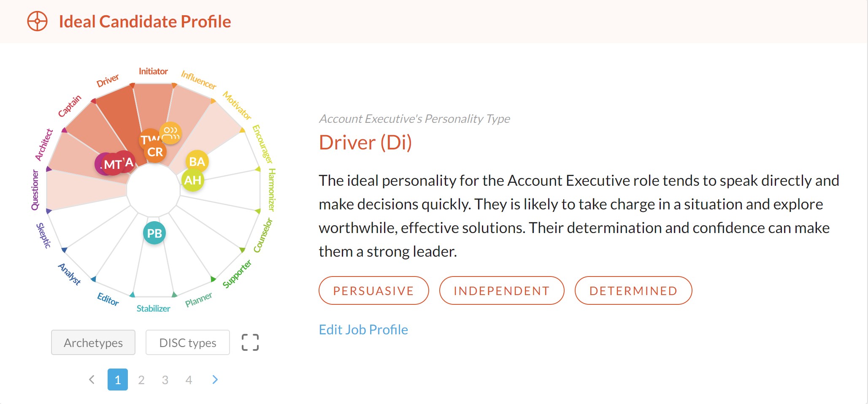The height and width of the screenshot is (404, 868).
Task: Click the target icon beside Ideal Candidate Profile
Action: [x=38, y=22]
